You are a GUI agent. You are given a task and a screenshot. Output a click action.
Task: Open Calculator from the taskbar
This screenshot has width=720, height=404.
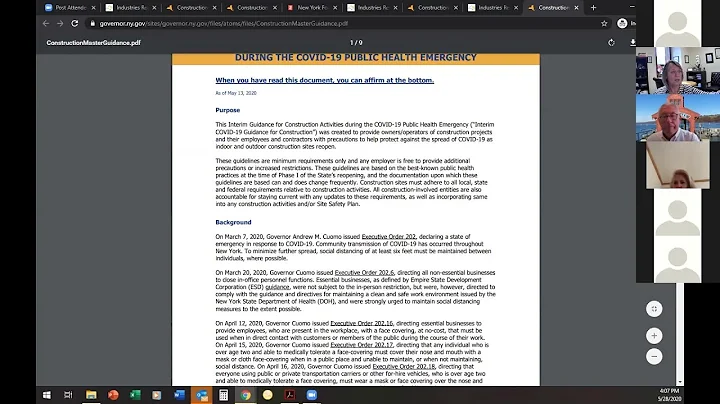pos(224,395)
